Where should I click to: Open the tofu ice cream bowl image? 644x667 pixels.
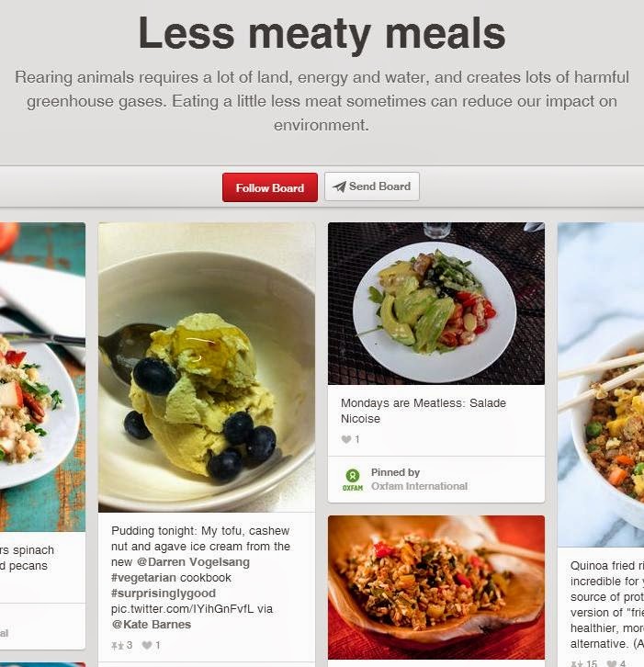(207, 367)
